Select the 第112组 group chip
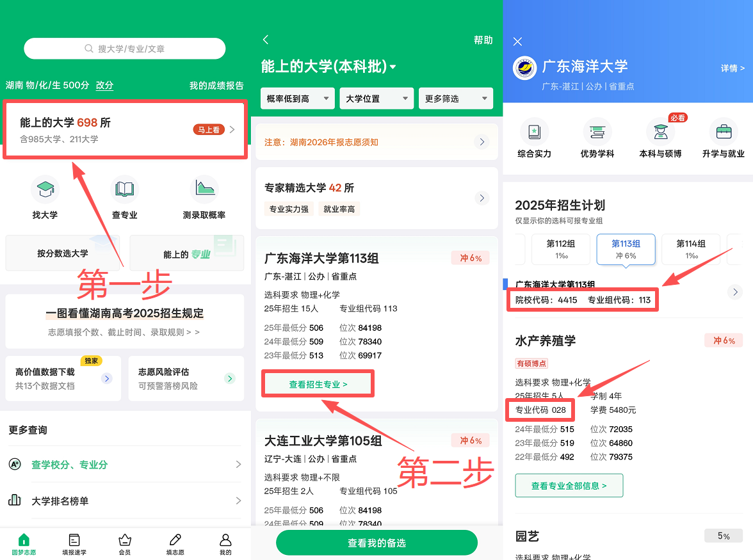Image resolution: width=753 pixels, height=560 pixels. [x=561, y=249]
